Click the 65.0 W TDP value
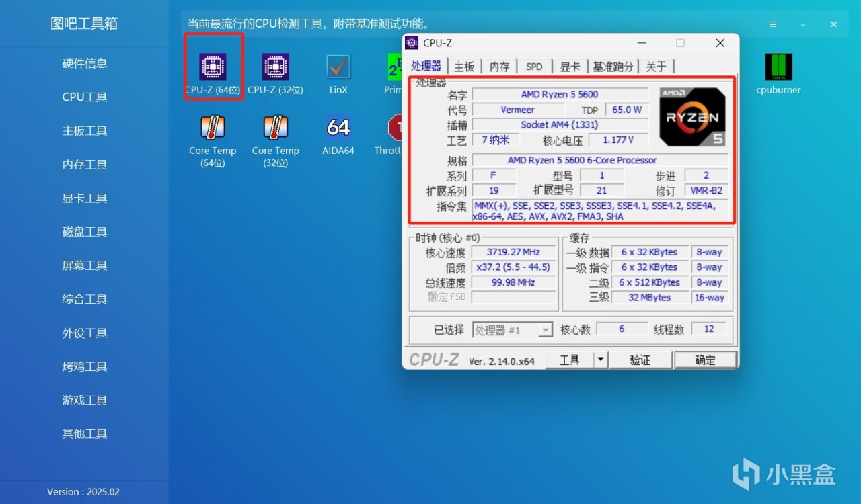 click(x=627, y=110)
